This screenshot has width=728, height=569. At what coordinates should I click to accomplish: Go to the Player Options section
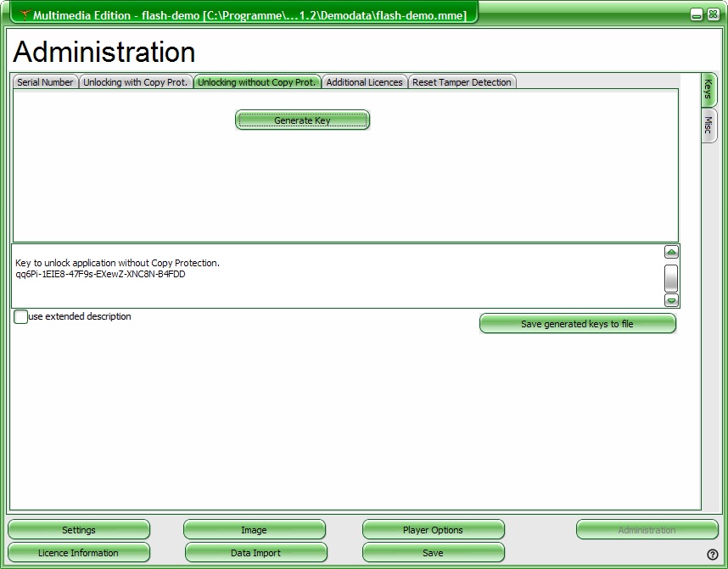click(433, 530)
